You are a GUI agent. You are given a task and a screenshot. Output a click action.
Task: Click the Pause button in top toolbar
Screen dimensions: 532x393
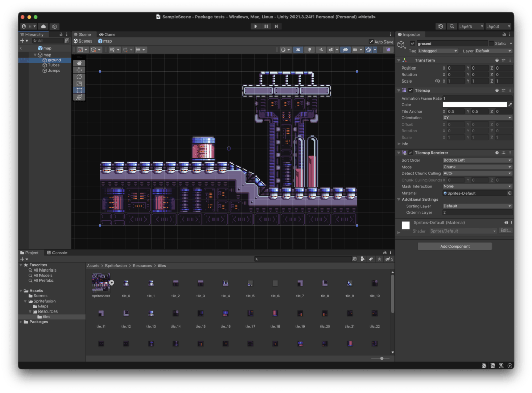pos(266,26)
